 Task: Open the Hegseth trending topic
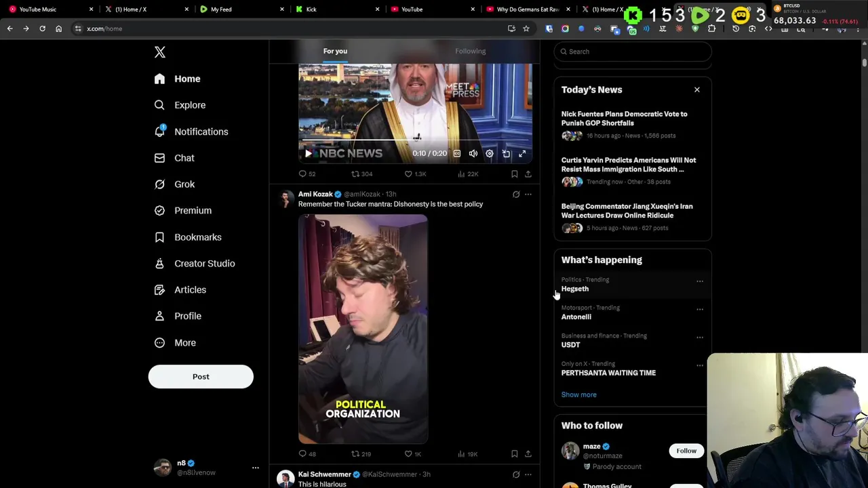[x=633, y=285]
